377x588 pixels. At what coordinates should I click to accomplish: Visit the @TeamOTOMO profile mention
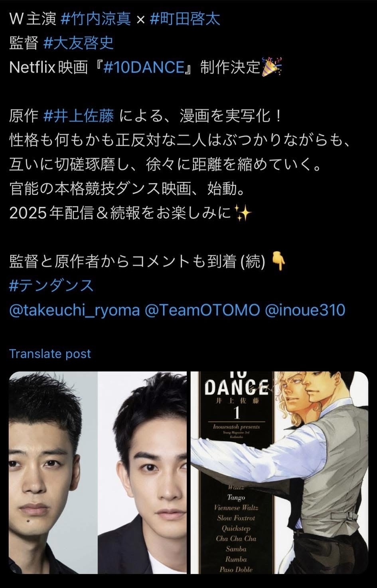202,310
